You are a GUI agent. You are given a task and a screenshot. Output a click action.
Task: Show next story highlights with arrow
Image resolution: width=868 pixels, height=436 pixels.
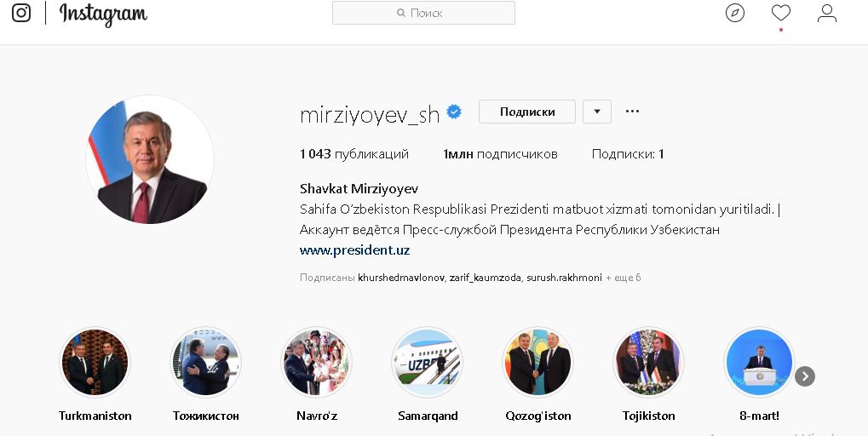click(x=805, y=376)
